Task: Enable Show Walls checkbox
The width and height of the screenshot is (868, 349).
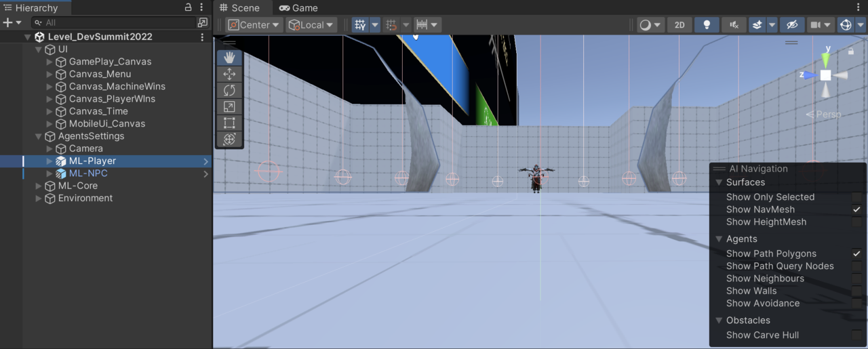Action: point(857,291)
